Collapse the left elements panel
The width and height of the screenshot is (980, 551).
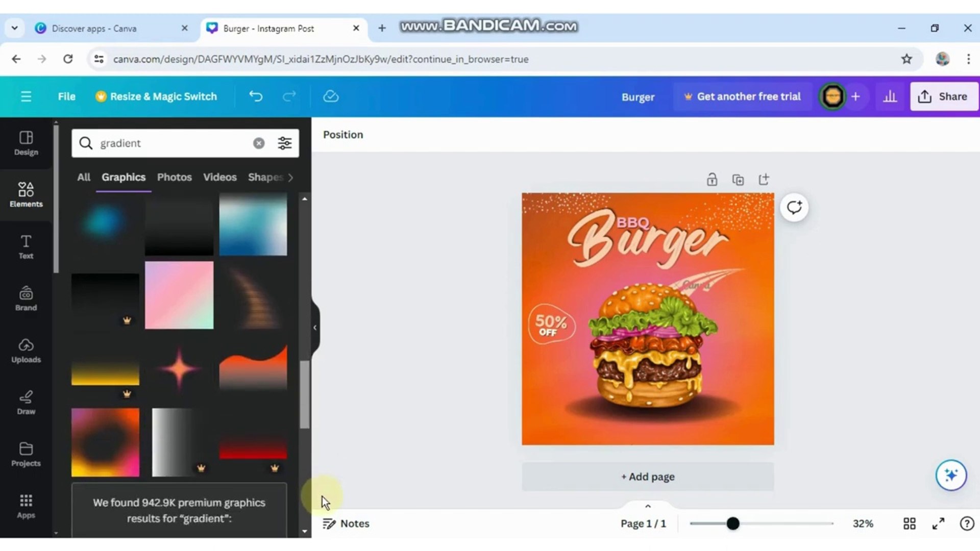314,327
